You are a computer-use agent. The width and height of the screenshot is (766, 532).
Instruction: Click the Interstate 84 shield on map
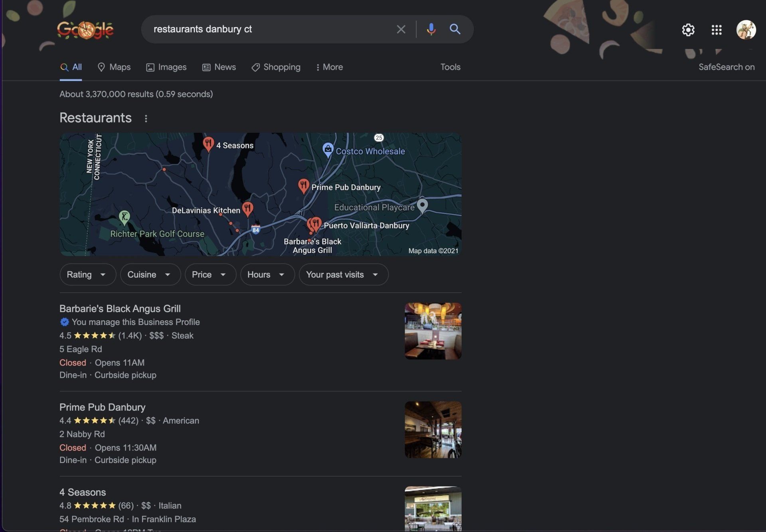(x=256, y=230)
